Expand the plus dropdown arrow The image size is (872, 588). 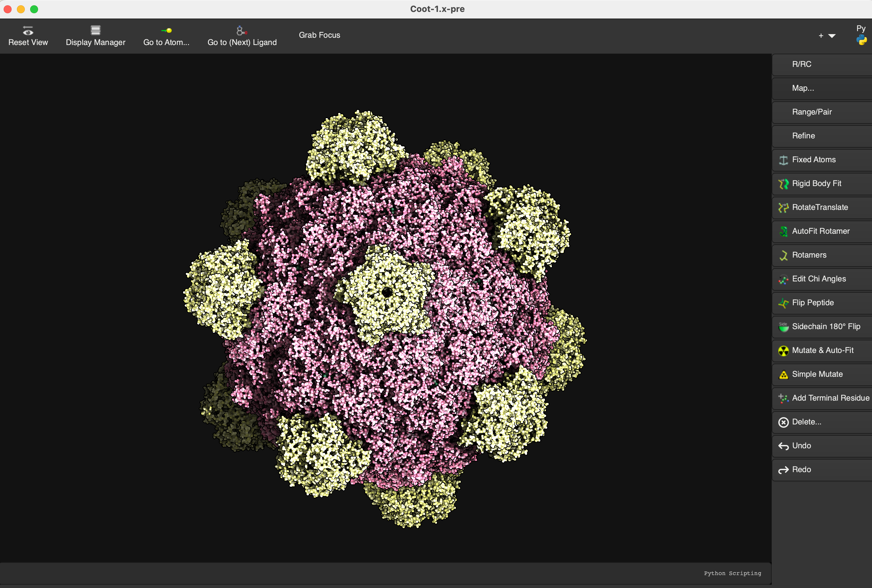point(832,36)
